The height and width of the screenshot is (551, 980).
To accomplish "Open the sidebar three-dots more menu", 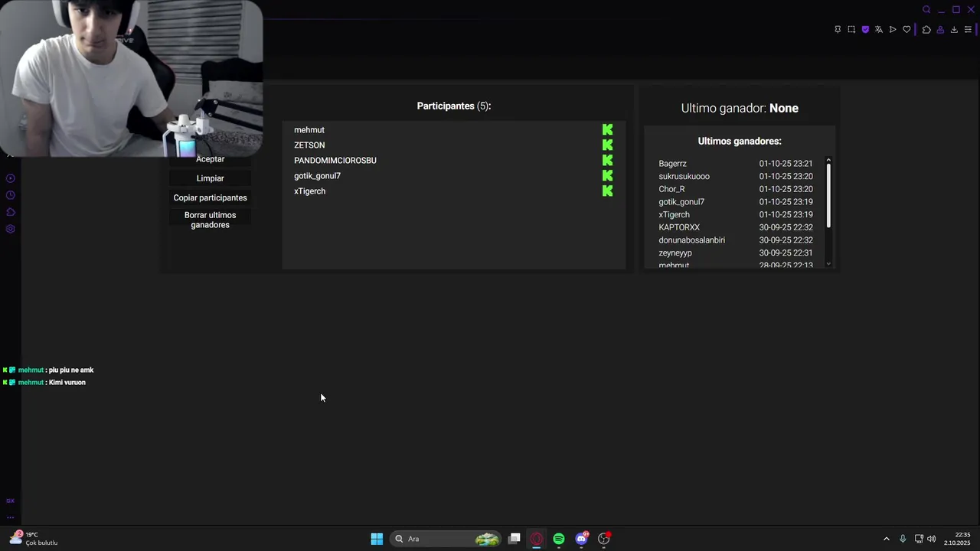I will 10,517.
